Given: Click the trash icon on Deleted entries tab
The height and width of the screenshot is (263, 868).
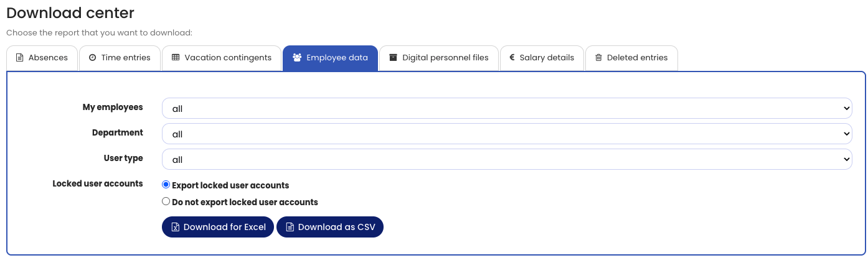Looking at the screenshot, I should pyautogui.click(x=598, y=58).
